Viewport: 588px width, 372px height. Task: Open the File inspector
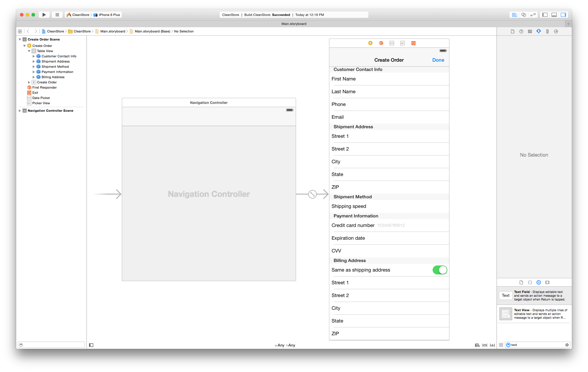pos(512,31)
